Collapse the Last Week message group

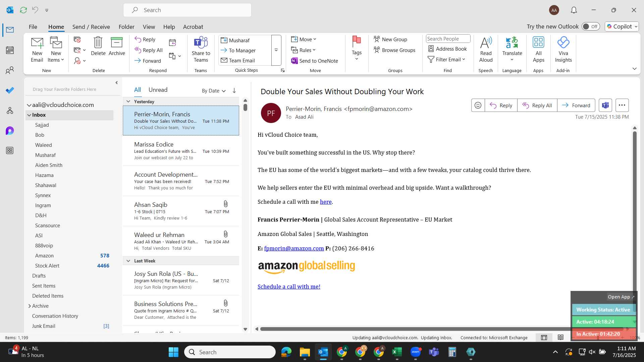pyautogui.click(x=128, y=261)
